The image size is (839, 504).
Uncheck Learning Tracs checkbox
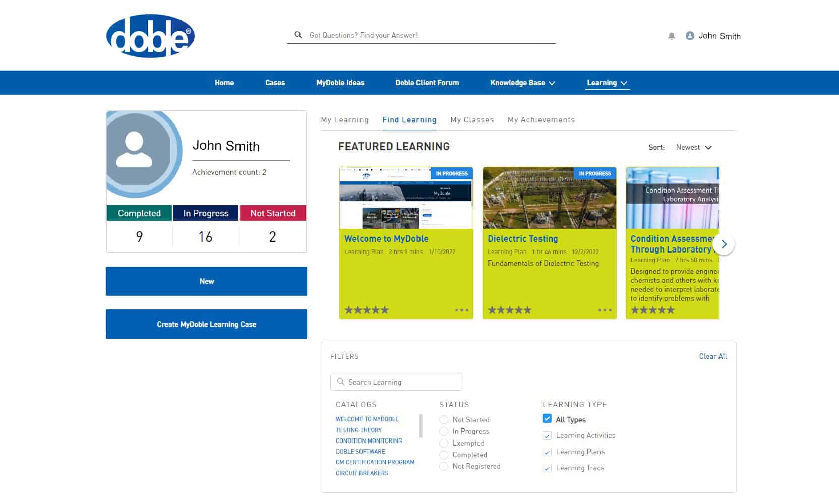(547, 468)
